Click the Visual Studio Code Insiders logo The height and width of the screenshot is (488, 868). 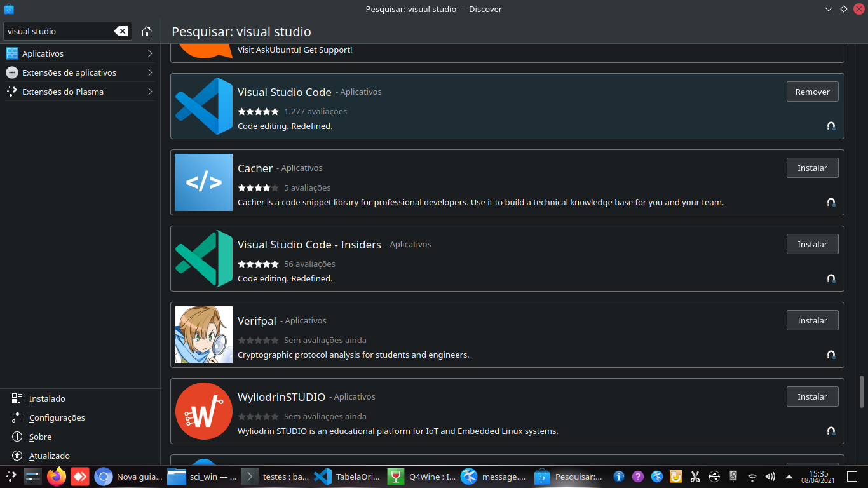pyautogui.click(x=204, y=259)
